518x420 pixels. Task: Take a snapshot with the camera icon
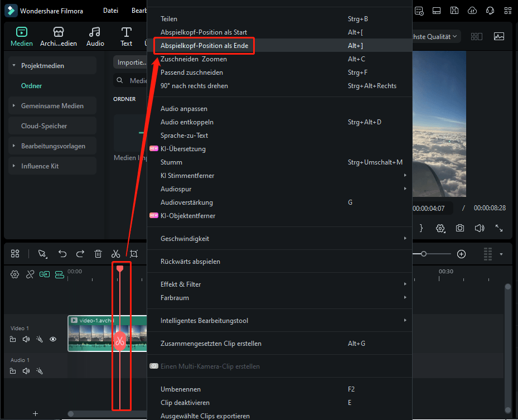tap(460, 228)
